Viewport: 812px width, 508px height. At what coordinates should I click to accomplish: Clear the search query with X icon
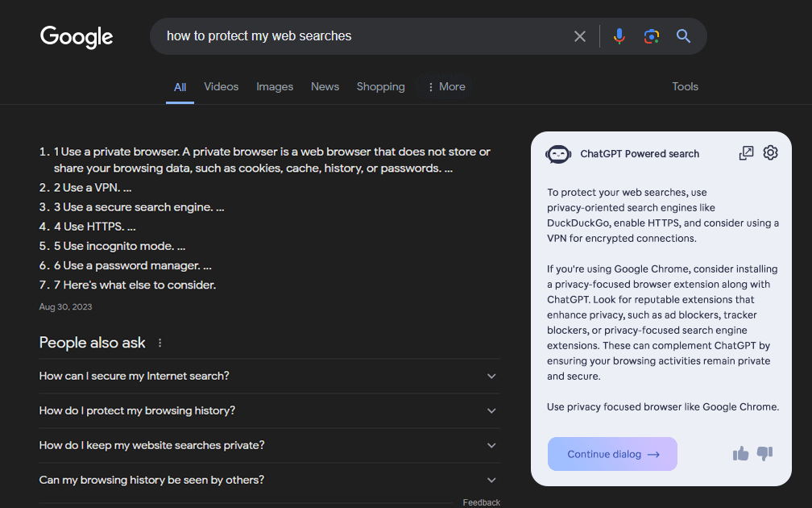coord(580,36)
